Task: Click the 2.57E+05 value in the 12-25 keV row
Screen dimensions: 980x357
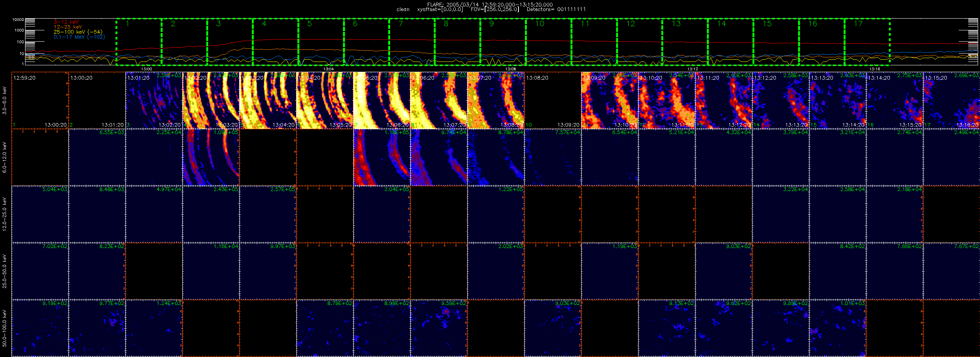Action: click(x=283, y=190)
